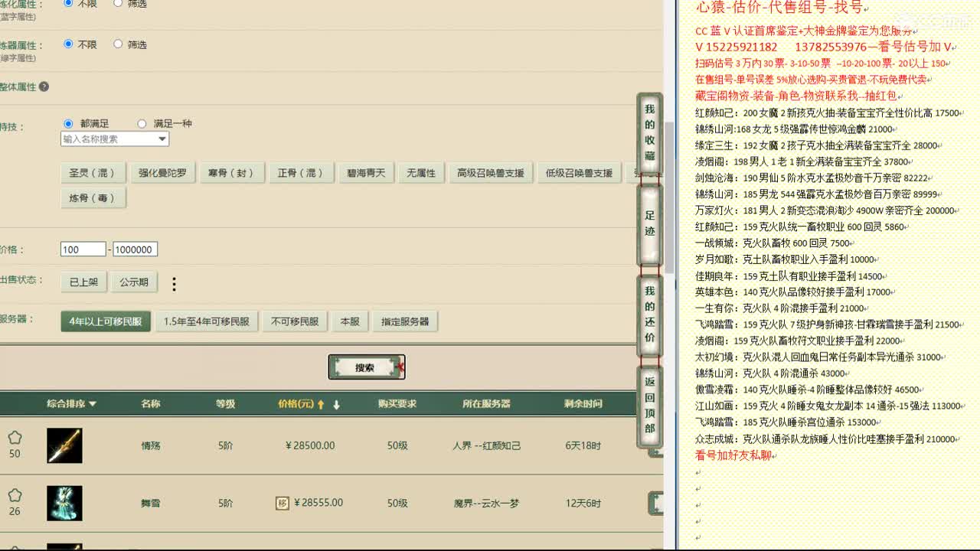The height and width of the screenshot is (551, 980).
Task: Open the help icon beside 整体属性
Action: [44, 86]
